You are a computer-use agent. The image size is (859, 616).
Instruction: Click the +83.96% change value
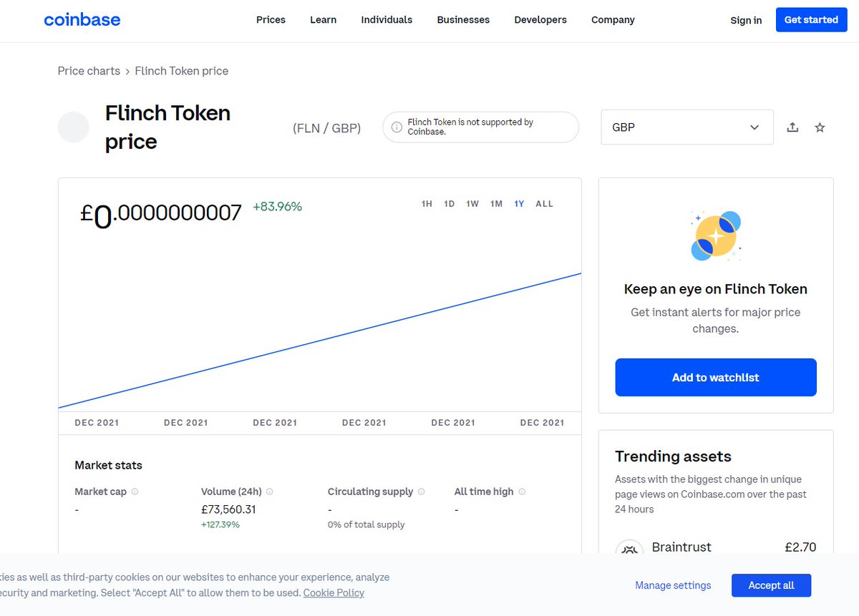tap(277, 207)
